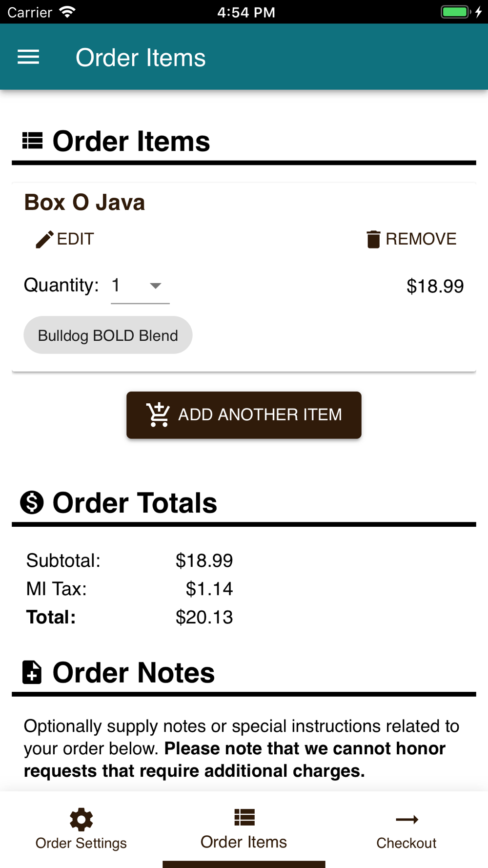Tap the gear icon for Order Settings
Image resolution: width=488 pixels, height=868 pixels.
click(x=81, y=819)
